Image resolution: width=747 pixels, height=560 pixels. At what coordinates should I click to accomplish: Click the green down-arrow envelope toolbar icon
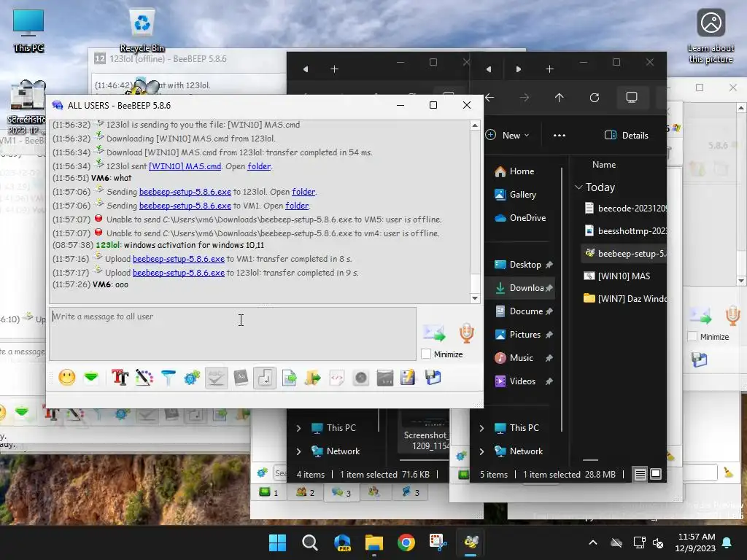(91, 378)
